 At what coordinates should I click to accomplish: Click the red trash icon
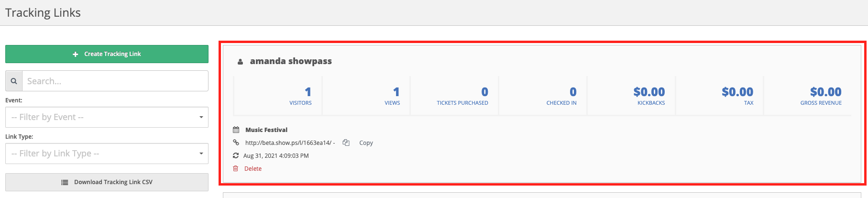click(x=236, y=168)
